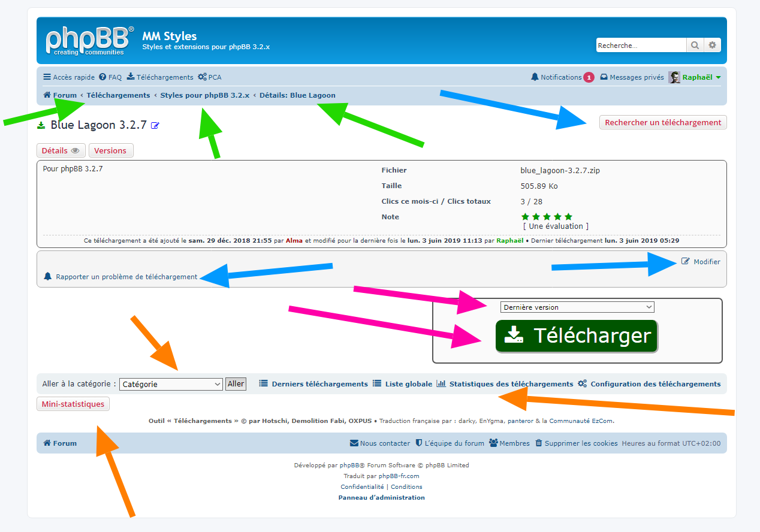Expand the Raphaël user menu arrow
This screenshot has height=532, width=760.
[x=718, y=78]
